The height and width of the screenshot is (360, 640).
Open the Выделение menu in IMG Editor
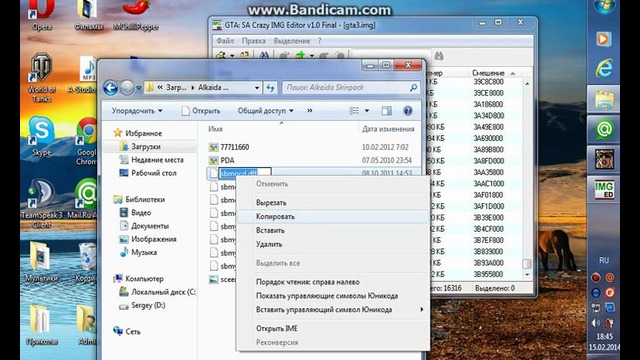(291, 41)
